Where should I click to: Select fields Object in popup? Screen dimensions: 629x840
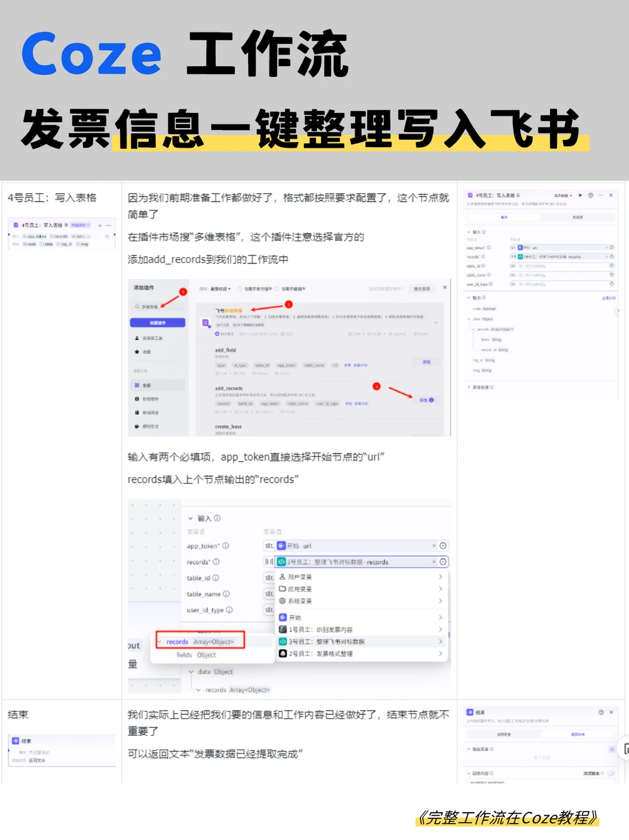coord(196,655)
